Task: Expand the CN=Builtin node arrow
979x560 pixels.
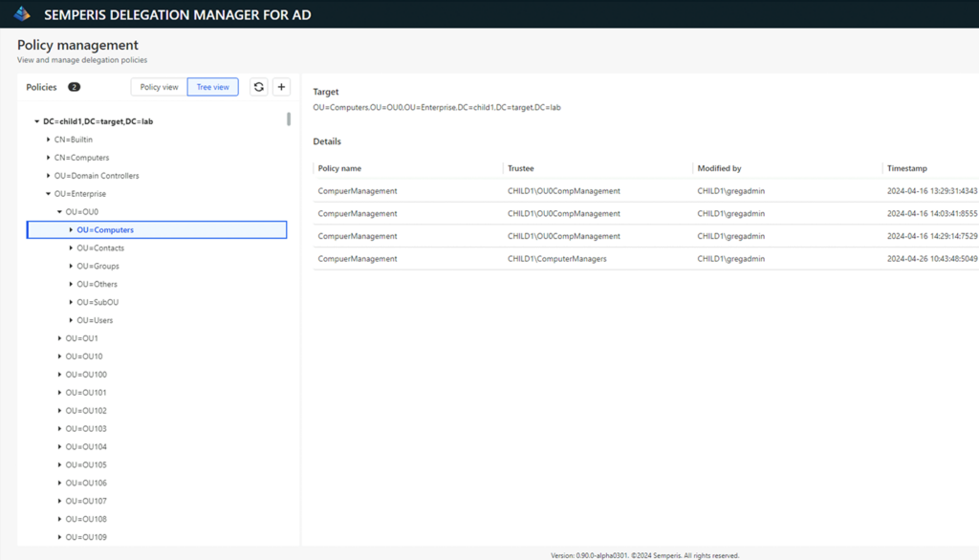Action: (48, 140)
